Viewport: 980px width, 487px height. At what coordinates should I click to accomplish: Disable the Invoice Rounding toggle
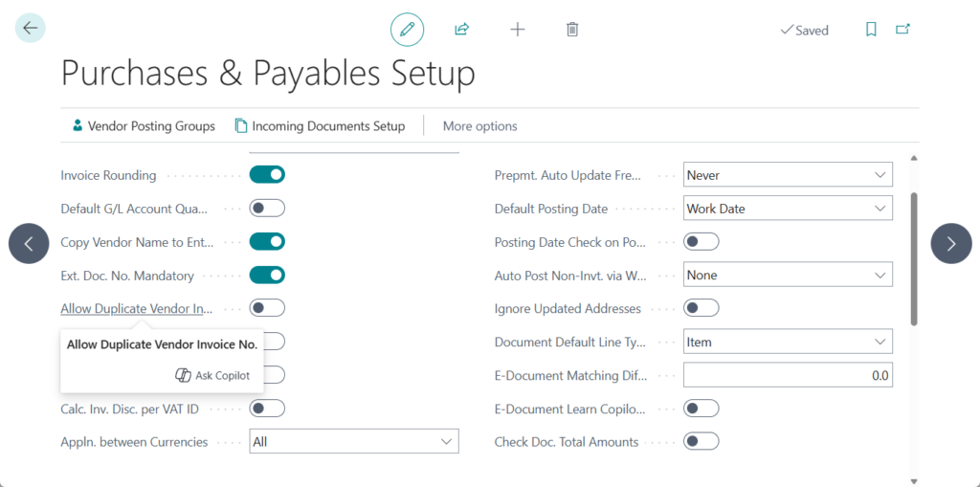coord(267,175)
